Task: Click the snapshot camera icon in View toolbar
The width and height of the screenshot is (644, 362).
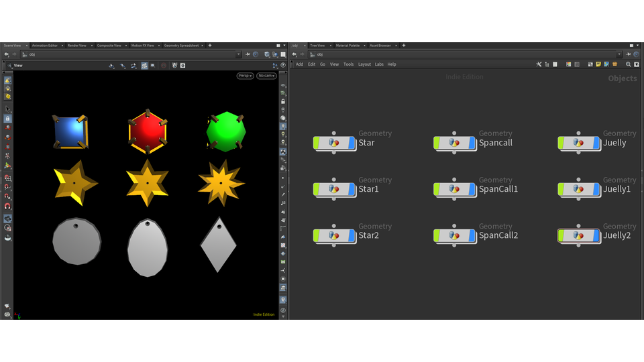Action: coord(182,66)
